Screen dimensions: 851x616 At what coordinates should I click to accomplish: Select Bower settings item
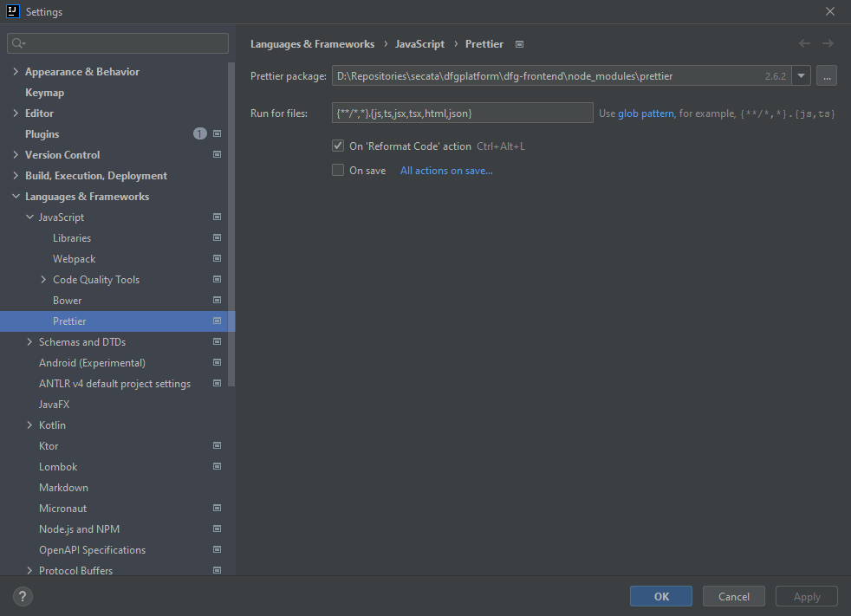click(x=68, y=300)
